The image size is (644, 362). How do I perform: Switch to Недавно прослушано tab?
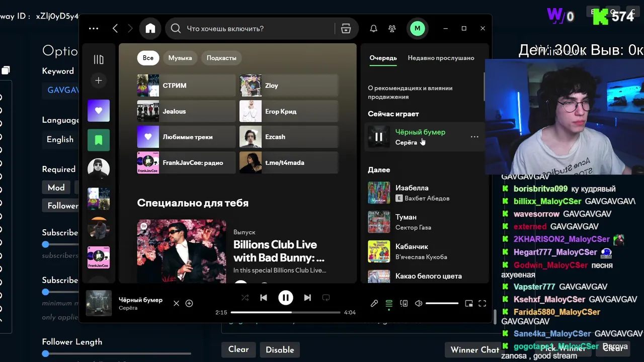(441, 58)
